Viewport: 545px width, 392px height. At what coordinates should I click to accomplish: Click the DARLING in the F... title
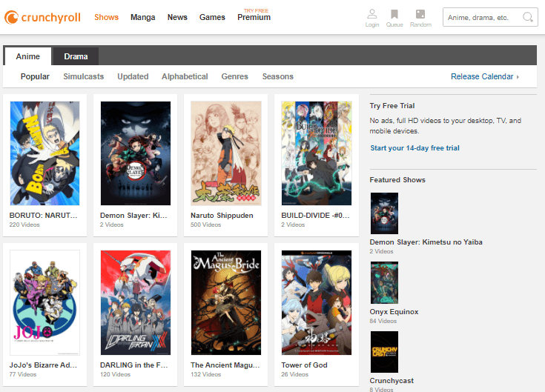pyautogui.click(x=134, y=365)
